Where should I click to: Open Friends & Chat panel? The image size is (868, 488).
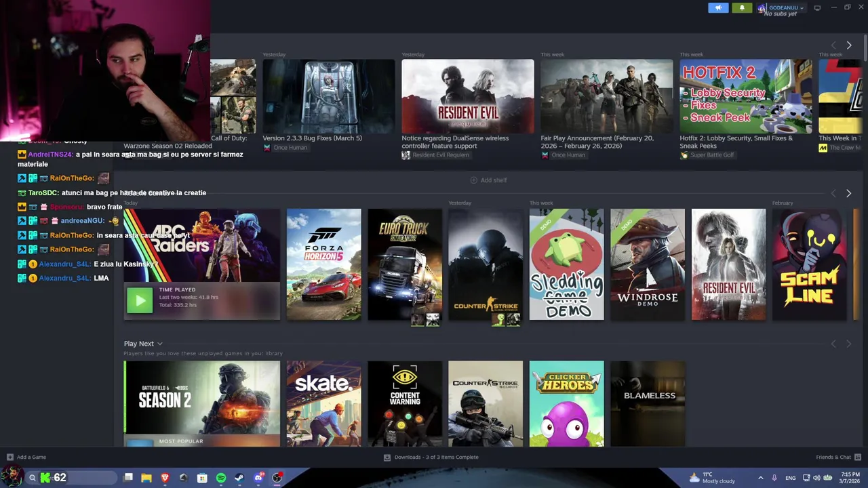[x=838, y=457]
